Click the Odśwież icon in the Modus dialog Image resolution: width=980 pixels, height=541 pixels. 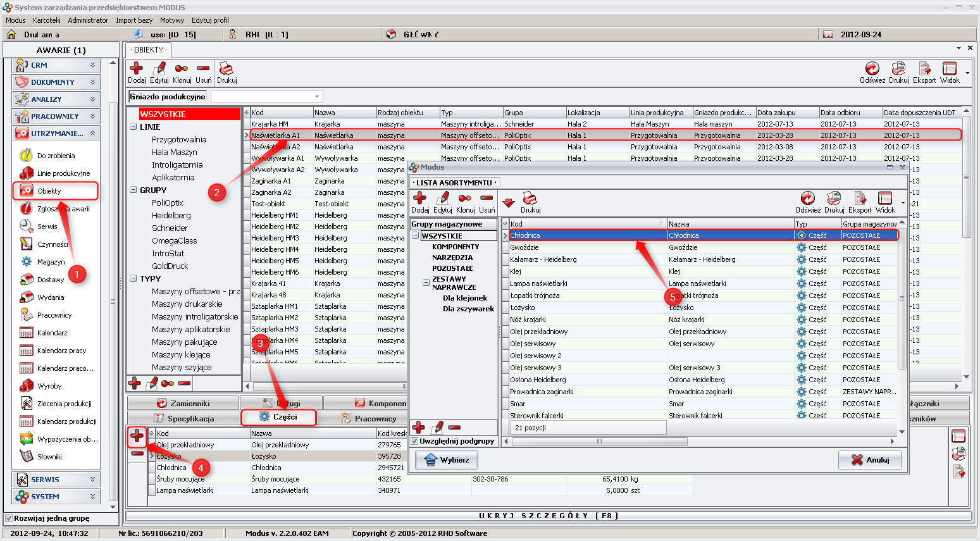pyautogui.click(x=807, y=199)
